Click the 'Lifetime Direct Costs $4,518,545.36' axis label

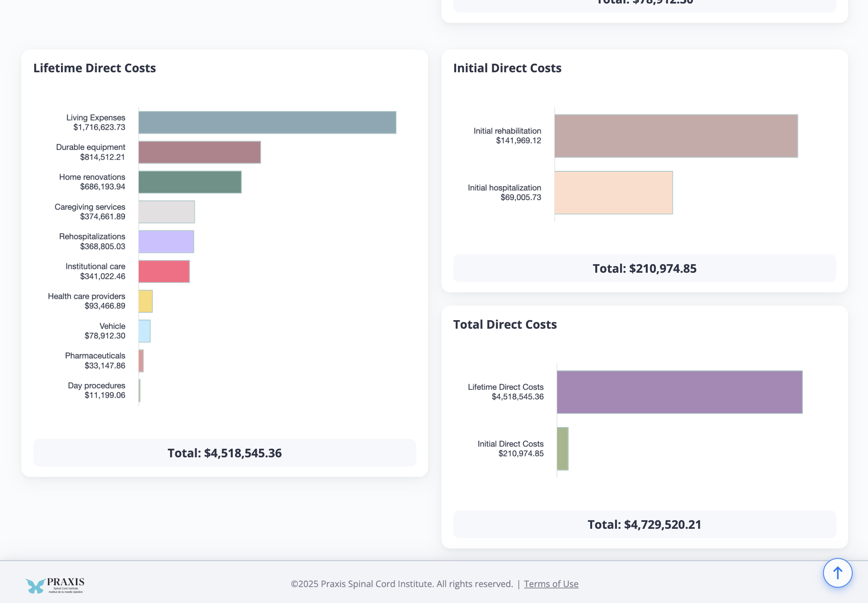pyautogui.click(x=505, y=392)
